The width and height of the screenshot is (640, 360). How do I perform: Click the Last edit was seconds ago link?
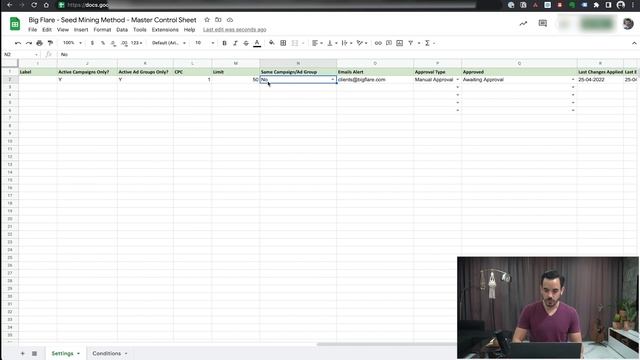[x=235, y=30]
